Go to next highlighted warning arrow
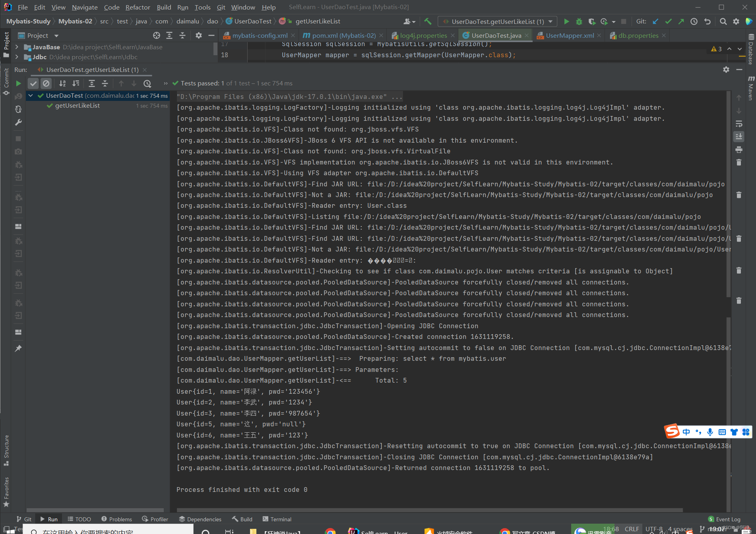756x534 pixels. pyautogui.click(x=740, y=49)
